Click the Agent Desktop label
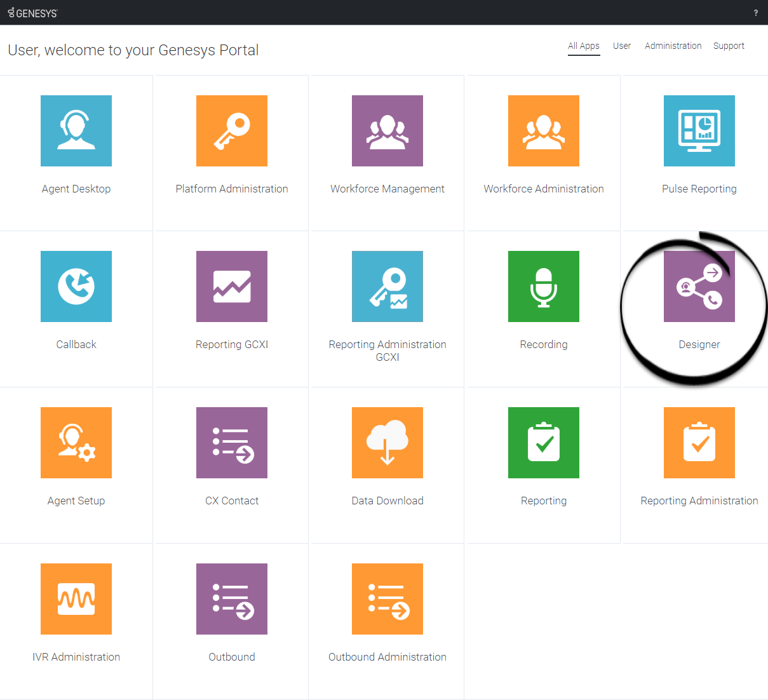The image size is (768, 700). (x=76, y=189)
